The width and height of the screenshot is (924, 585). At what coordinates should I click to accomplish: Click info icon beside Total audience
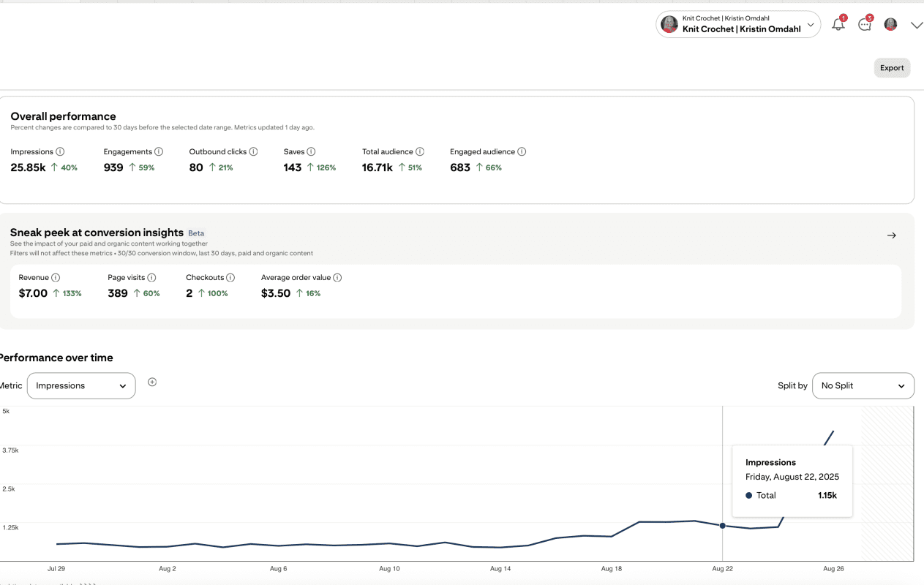(420, 152)
